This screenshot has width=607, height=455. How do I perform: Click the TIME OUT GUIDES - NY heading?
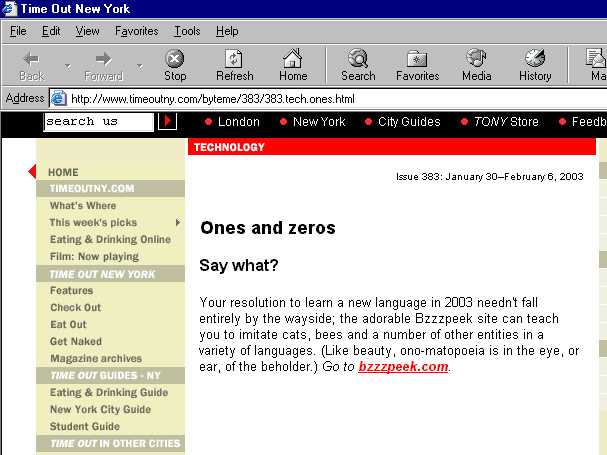pyautogui.click(x=110, y=375)
